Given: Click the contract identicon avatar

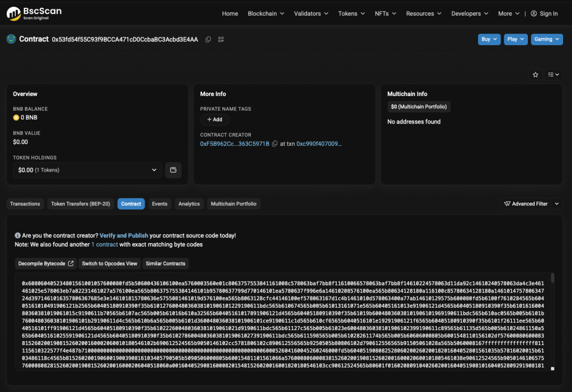Looking at the screenshot, I should (x=11, y=39).
